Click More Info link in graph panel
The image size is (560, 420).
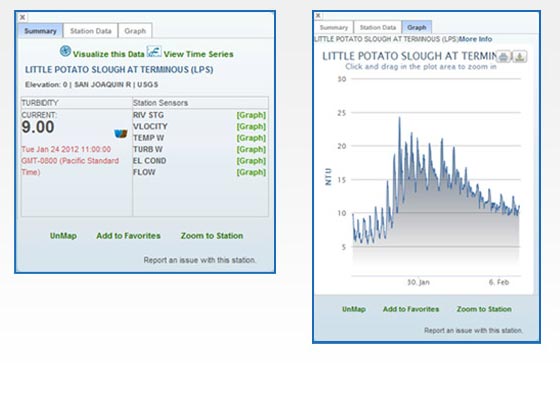pos(475,39)
